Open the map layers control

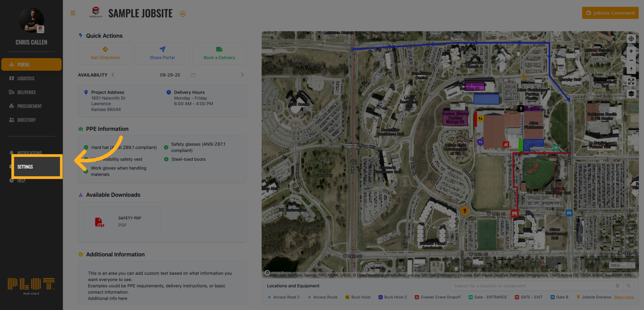(x=631, y=94)
